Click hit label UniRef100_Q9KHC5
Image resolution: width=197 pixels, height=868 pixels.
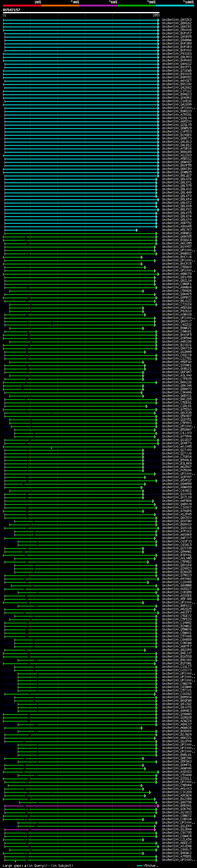coord(177,294)
